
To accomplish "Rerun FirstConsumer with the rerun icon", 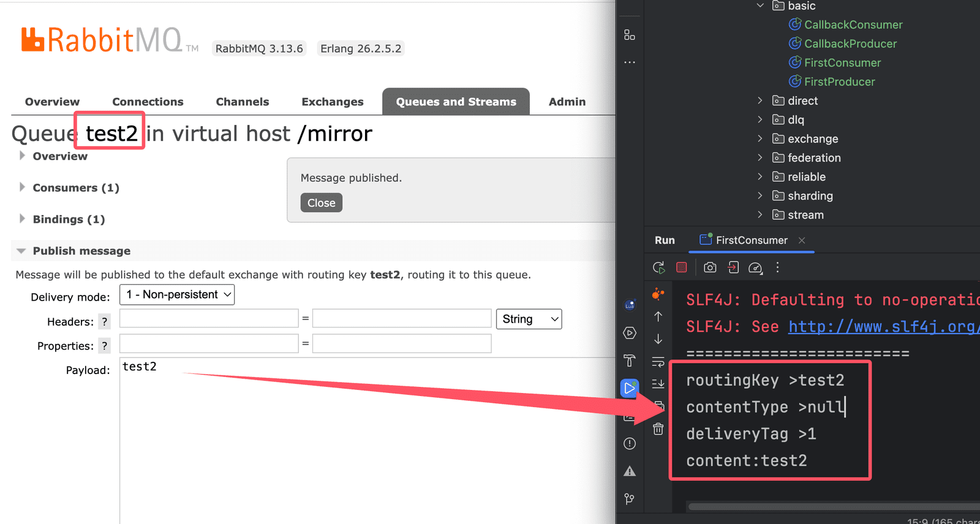I will click(659, 268).
